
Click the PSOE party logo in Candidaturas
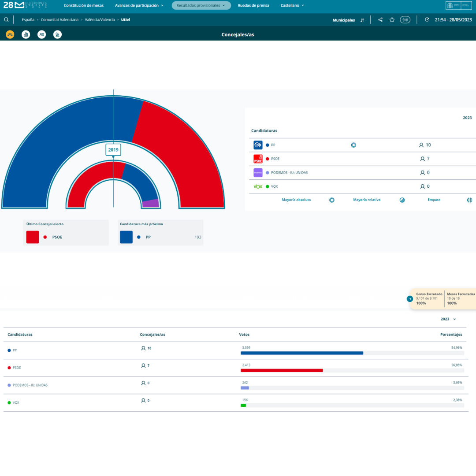tap(258, 159)
